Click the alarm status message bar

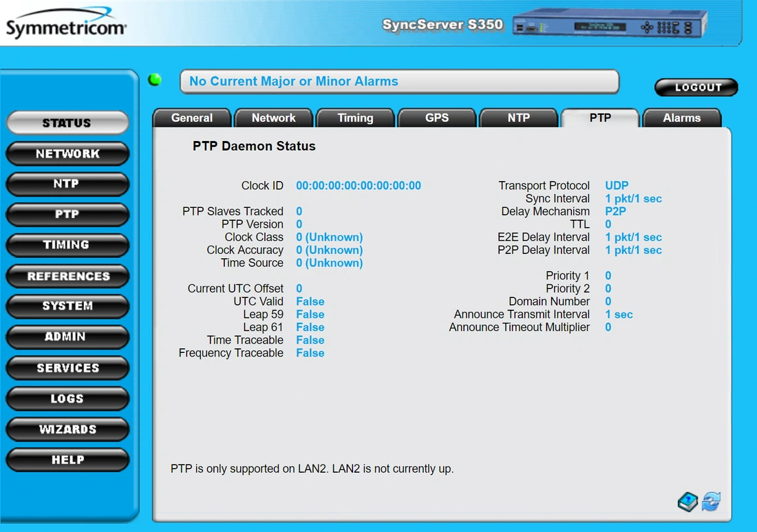coord(399,81)
